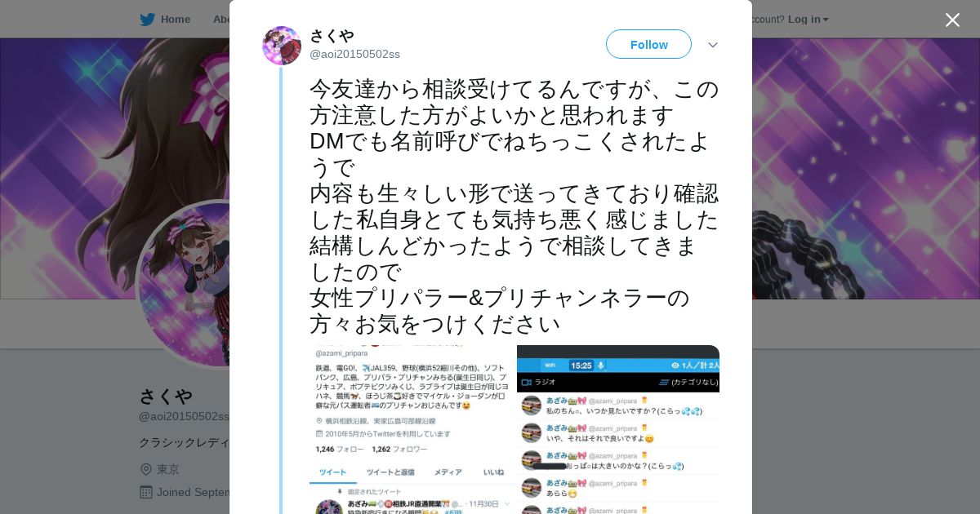Open the tweet author's avatar picture

(x=282, y=46)
